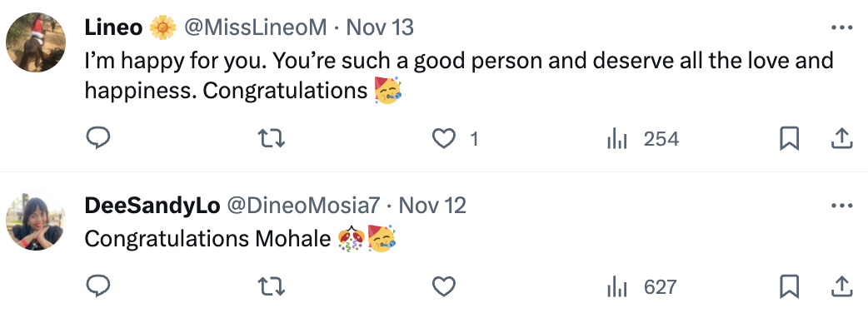The width and height of the screenshot is (868, 313).
Task: Share Lineo's tweet
Action: [x=841, y=138]
